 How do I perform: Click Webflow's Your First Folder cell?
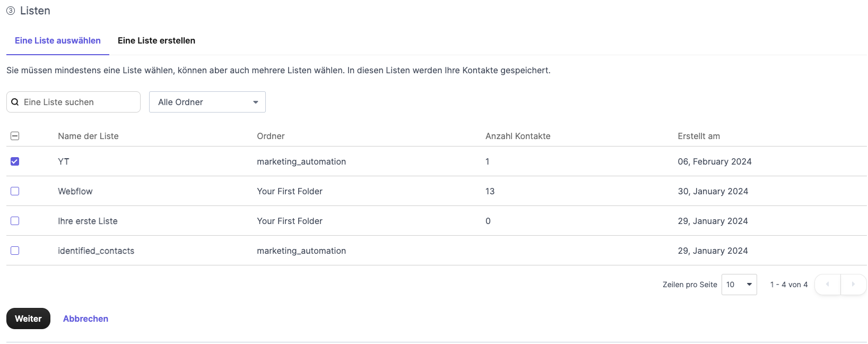tap(290, 191)
